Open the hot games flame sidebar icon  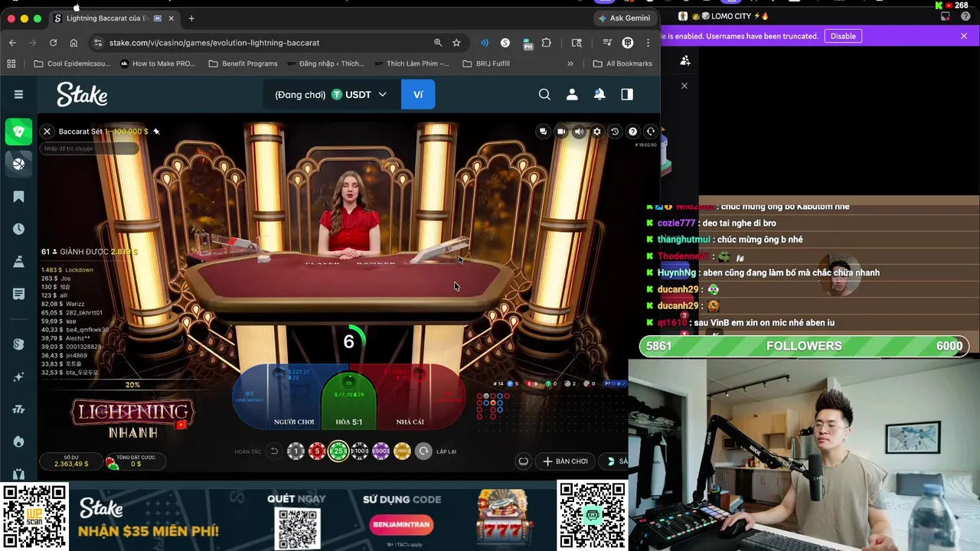tap(18, 442)
